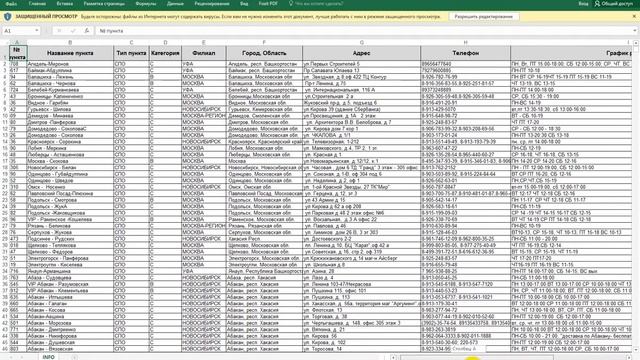
Task: Open the Name Box dropdown arrow
Action: click(x=37, y=31)
